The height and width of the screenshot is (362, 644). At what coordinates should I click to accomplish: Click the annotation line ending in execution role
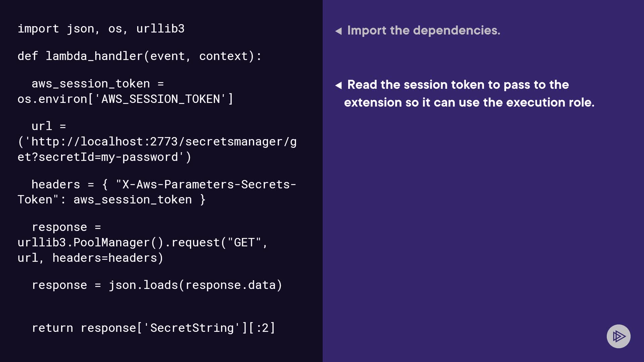(x=469, y=103)
